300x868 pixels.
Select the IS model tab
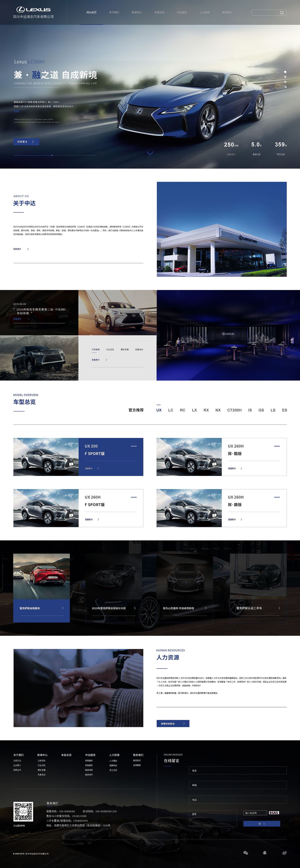tap(250, 410)
